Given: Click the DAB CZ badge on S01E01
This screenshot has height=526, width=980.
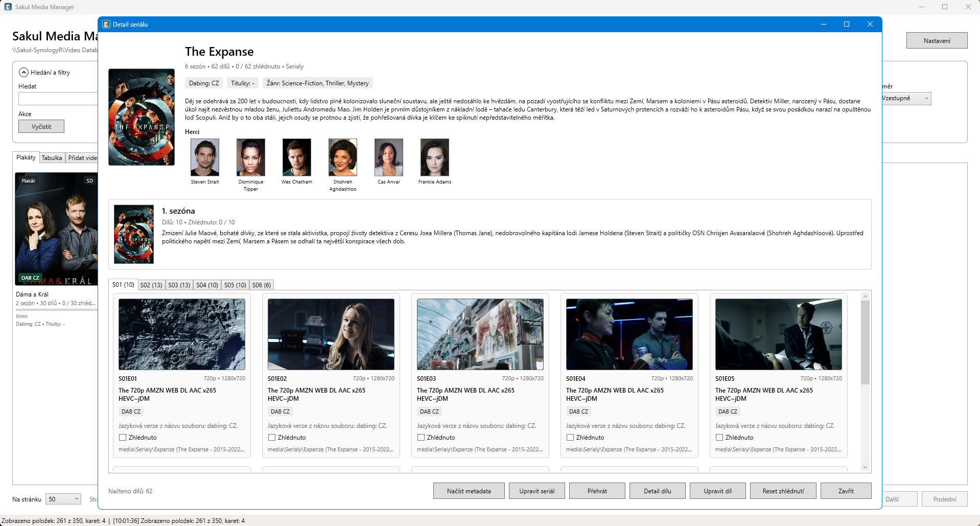Looking at the screenshot, I should tap(131, 411).
